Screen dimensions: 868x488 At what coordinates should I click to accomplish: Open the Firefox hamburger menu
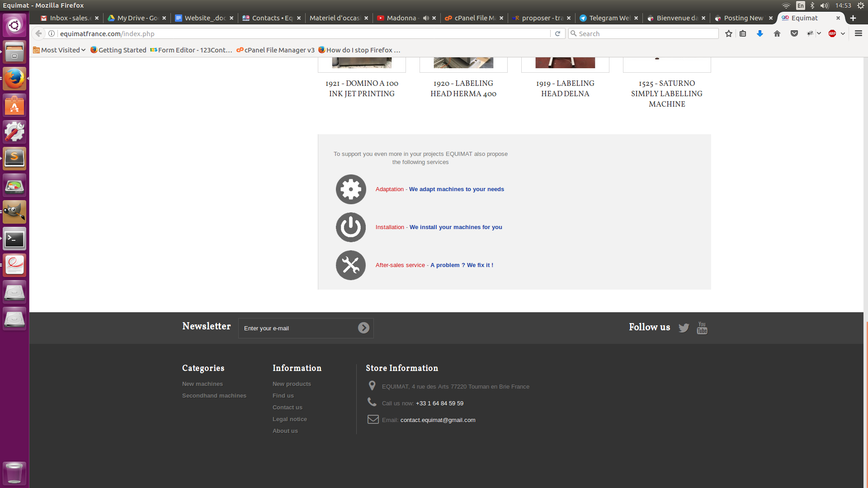858,34
